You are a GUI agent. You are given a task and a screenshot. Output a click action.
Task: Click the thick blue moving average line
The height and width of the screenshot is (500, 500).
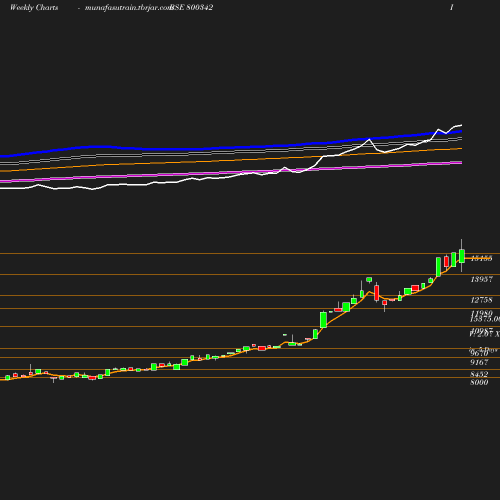point(231,147)
